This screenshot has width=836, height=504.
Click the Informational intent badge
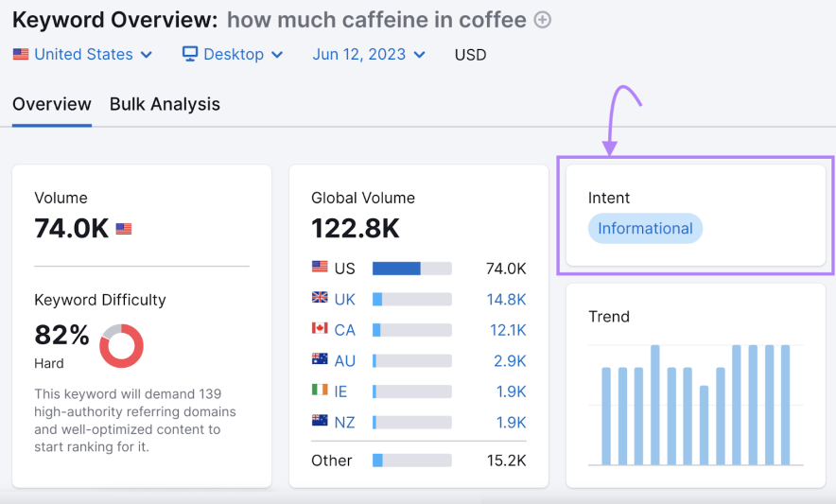(x=645, y=229)
